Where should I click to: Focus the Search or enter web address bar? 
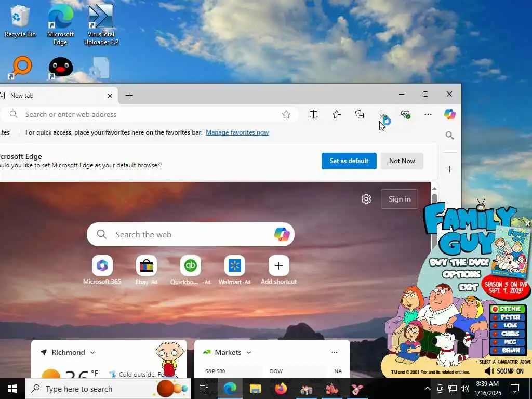pyautogui.click(x=149, y=115)
